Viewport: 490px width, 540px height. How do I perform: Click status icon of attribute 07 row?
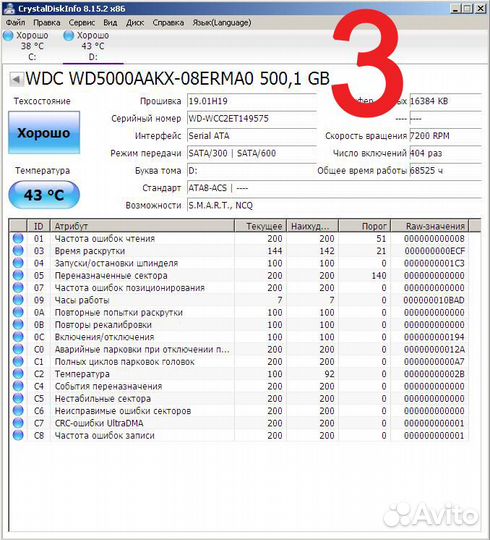pyautogui.click(x=18, y=288)
